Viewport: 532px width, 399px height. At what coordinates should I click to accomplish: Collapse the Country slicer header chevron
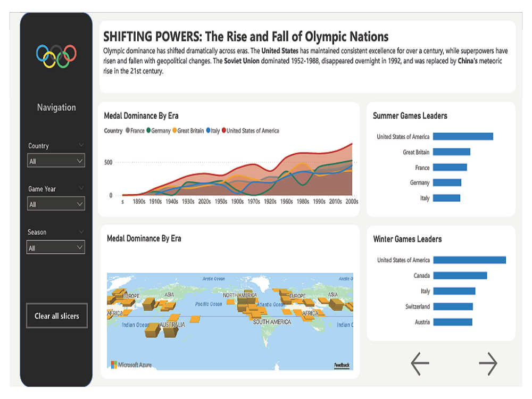[81, 145]
